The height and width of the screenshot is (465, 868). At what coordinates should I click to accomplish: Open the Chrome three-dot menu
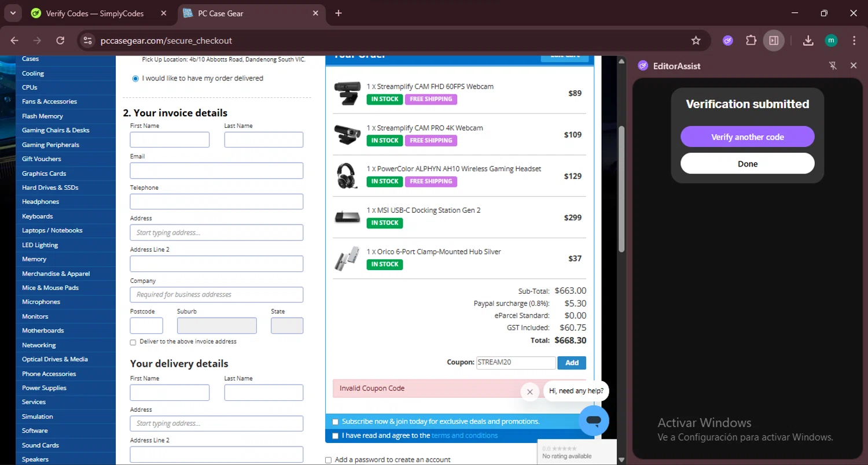coord(854,40)
